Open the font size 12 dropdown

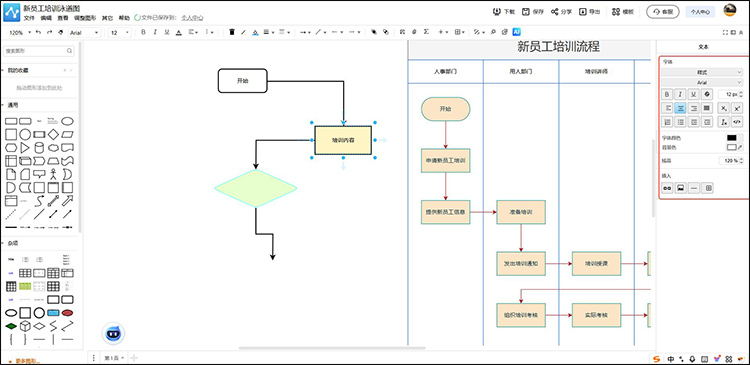(x=120, y=33)
